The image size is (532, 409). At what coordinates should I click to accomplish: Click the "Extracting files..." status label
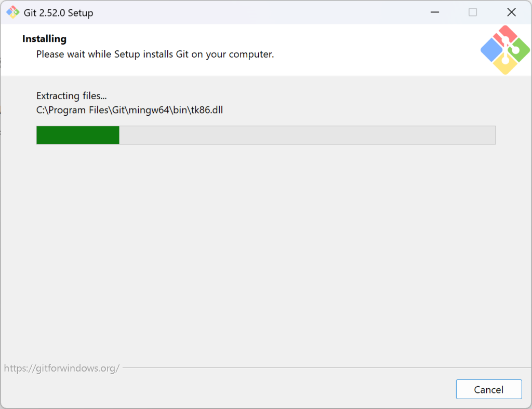(71, 96)
